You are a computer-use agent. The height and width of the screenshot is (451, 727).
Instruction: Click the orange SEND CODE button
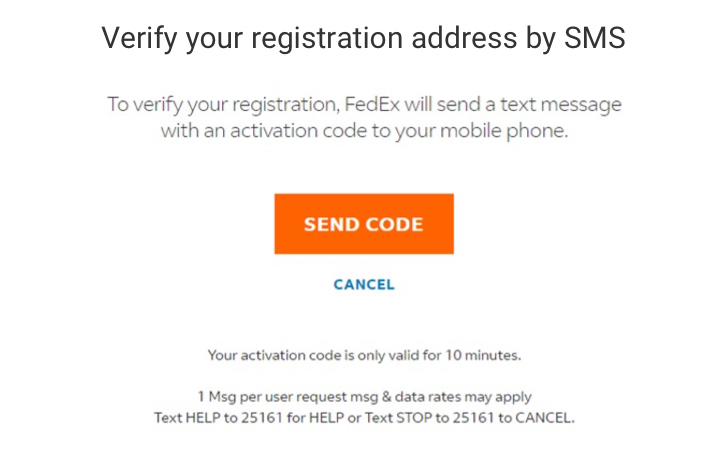coord(364,224)
